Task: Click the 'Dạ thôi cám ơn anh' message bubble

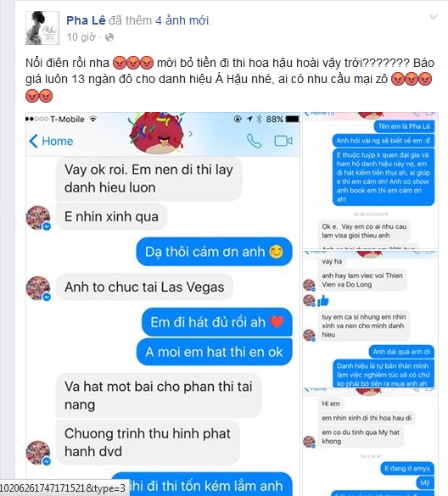Action: pyautogui.click(x=215, y=252)
